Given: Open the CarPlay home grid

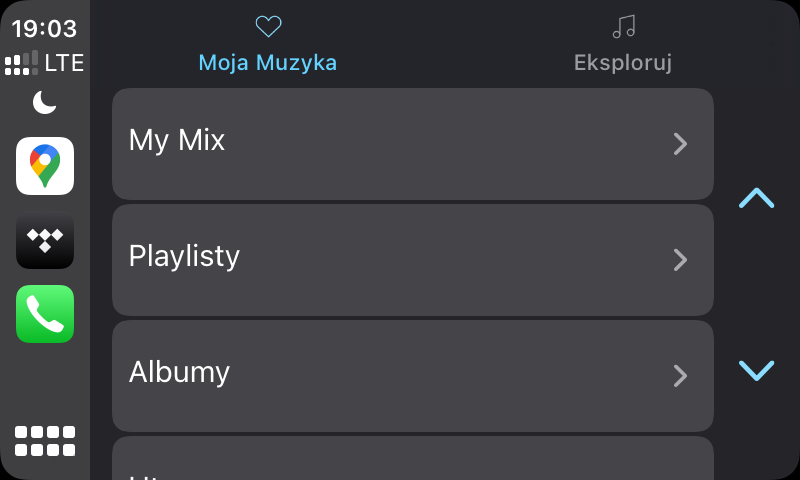Looking at the screenshot, I should (x=45, y=441).
